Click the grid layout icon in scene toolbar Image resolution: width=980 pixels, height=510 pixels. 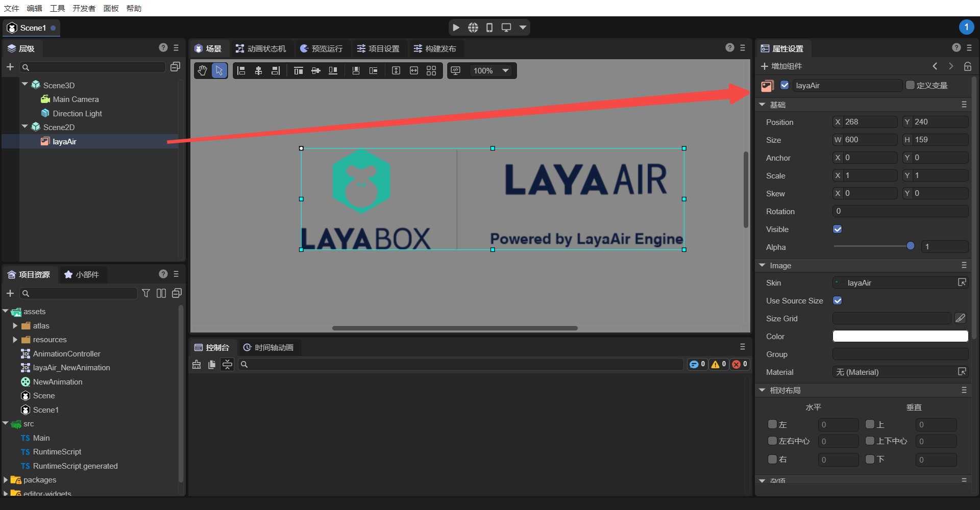(431, 70)
